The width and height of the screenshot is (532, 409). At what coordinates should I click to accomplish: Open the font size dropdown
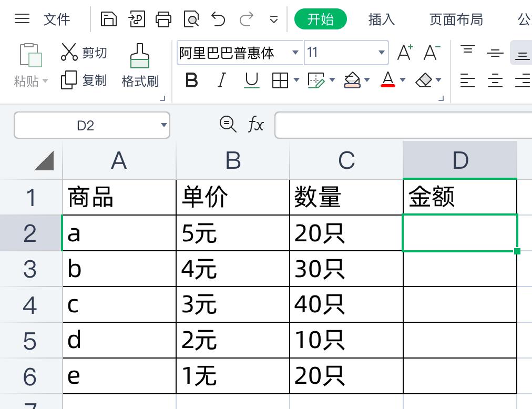coord(382,53)
